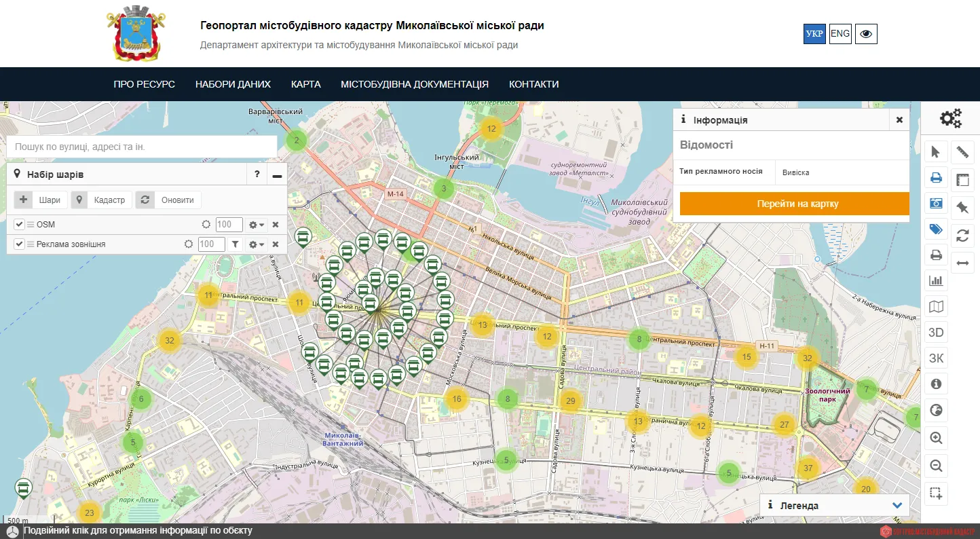Open the map frame layout tool

click(962, 180)
